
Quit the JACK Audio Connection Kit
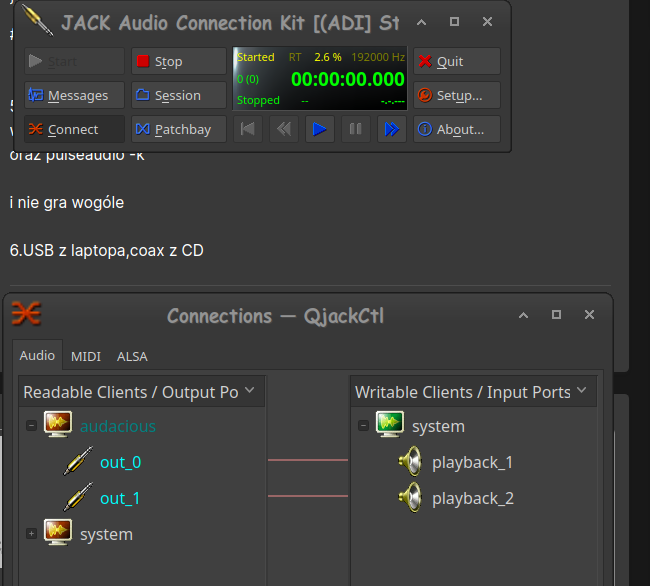pos(456,61)
